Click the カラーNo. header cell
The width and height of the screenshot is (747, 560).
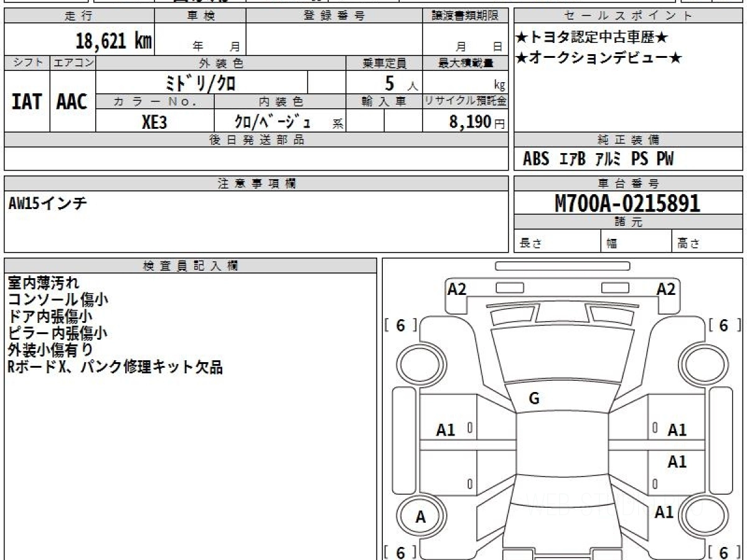(156, 101)
